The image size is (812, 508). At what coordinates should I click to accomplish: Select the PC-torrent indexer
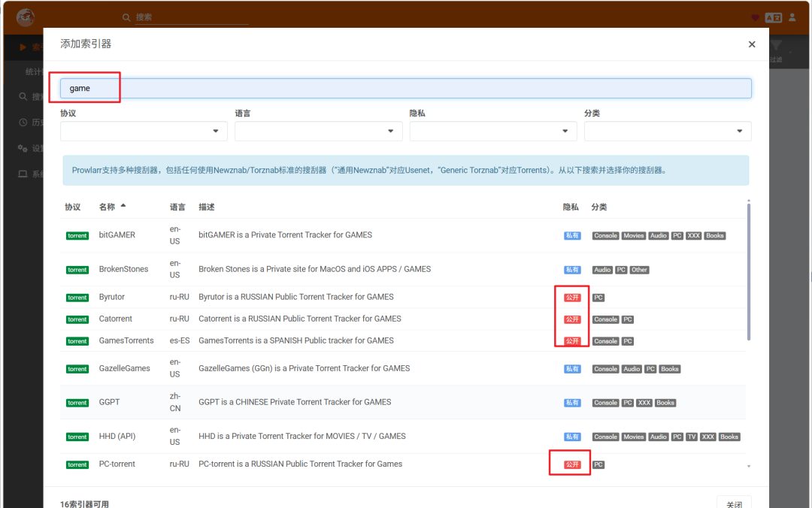coord(403,464)
